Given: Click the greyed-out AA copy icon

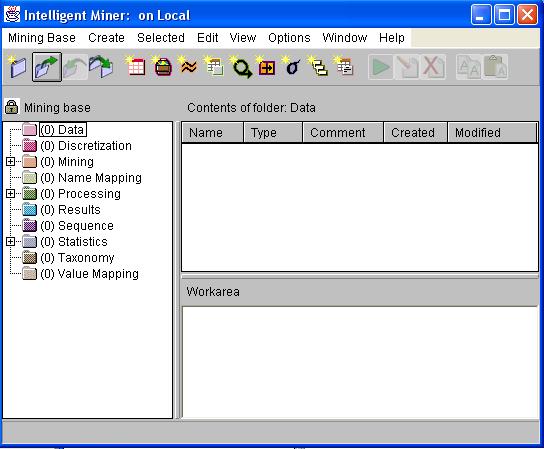Looking at the screenshot, I should click(469, 67).
